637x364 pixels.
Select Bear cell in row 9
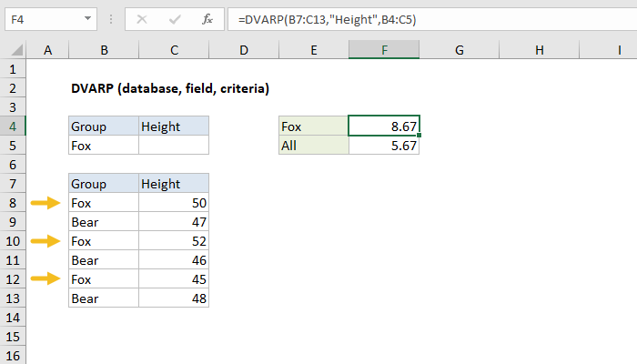(x=104, y=222)
